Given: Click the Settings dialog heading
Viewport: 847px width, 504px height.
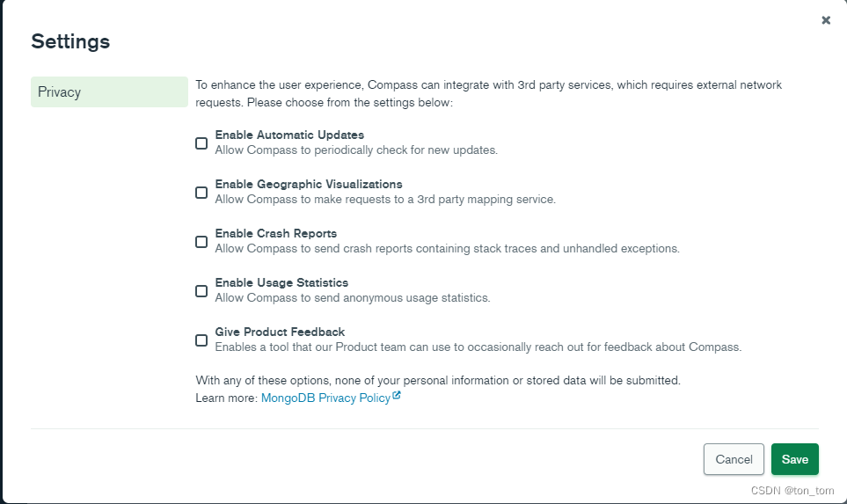Looking at the screenshot, I should [x=70, y=41].
